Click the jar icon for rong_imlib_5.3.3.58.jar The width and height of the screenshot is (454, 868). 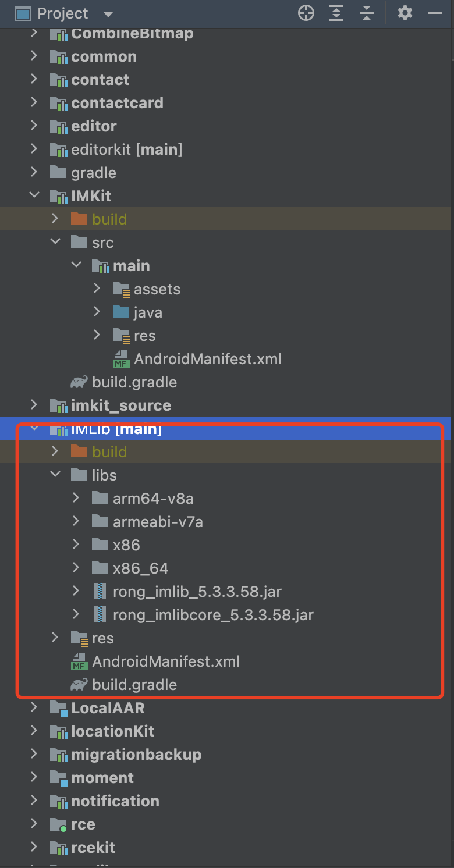click(x=101, y=592)
